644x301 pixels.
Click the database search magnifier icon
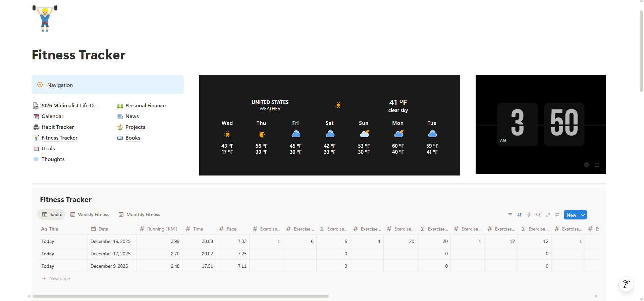[538, 215]
